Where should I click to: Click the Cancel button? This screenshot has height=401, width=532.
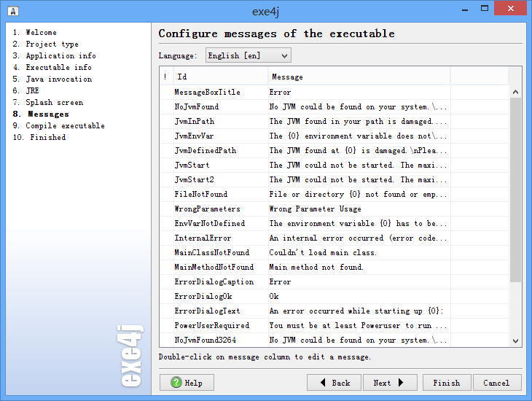(x=497, y=382)
